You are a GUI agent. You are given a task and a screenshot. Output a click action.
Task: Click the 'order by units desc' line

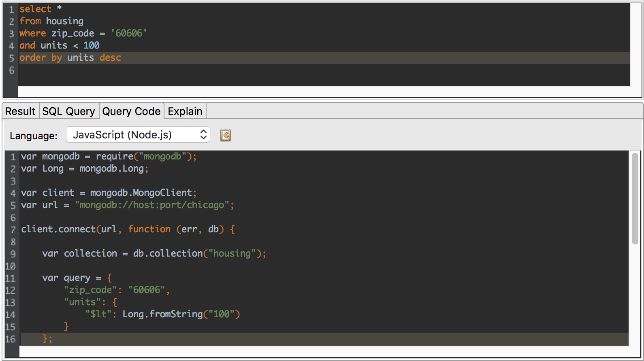click(x=70, y=58)
